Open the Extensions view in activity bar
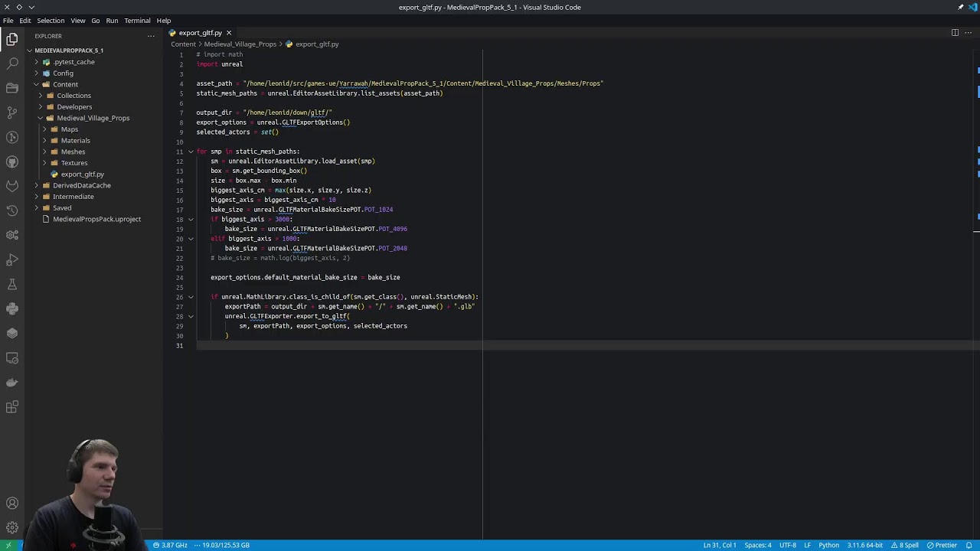Image resolution: width=980 pixels, height=551 pixels. click(12, 406)
